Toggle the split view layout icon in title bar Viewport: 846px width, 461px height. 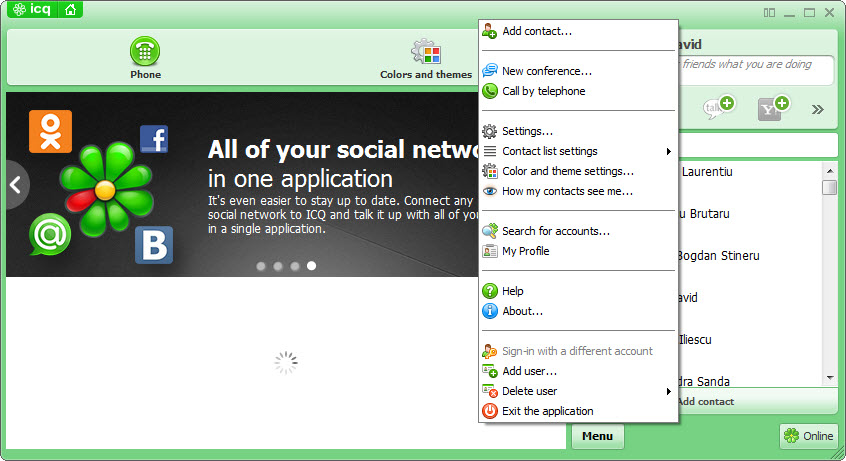pos(769,12)
